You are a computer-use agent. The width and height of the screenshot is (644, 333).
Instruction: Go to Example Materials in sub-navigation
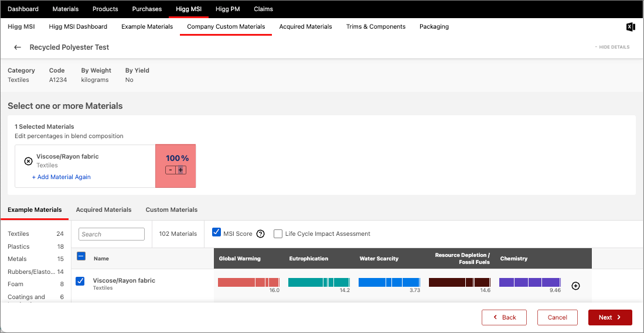click(x=147, y=27)
